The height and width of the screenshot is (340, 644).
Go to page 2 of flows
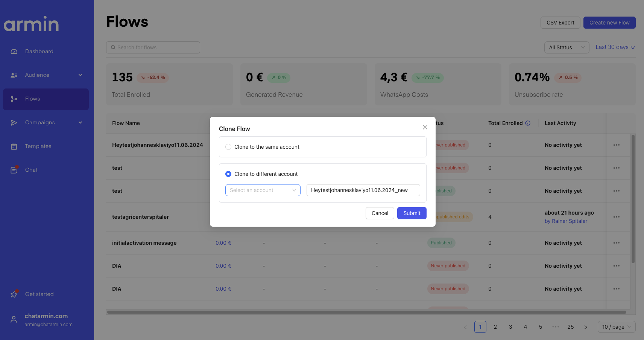pos(495,327)
